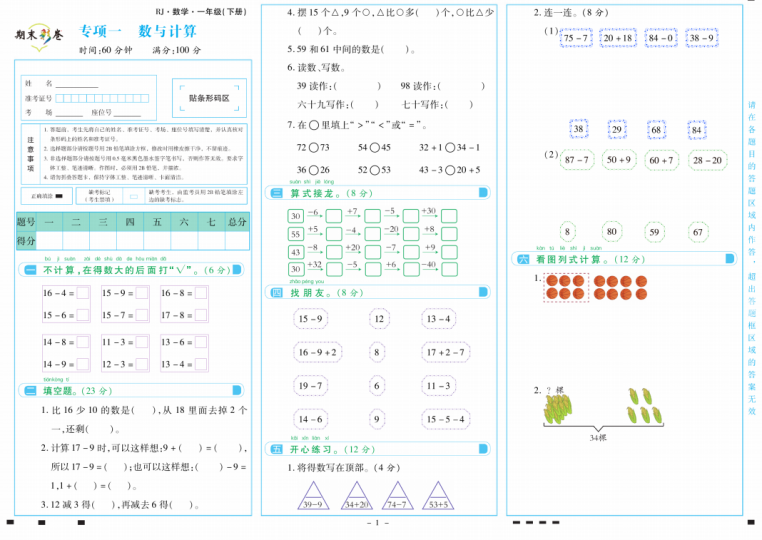Click the section 一 number badge
762x540 pixels.
point(30,270)
